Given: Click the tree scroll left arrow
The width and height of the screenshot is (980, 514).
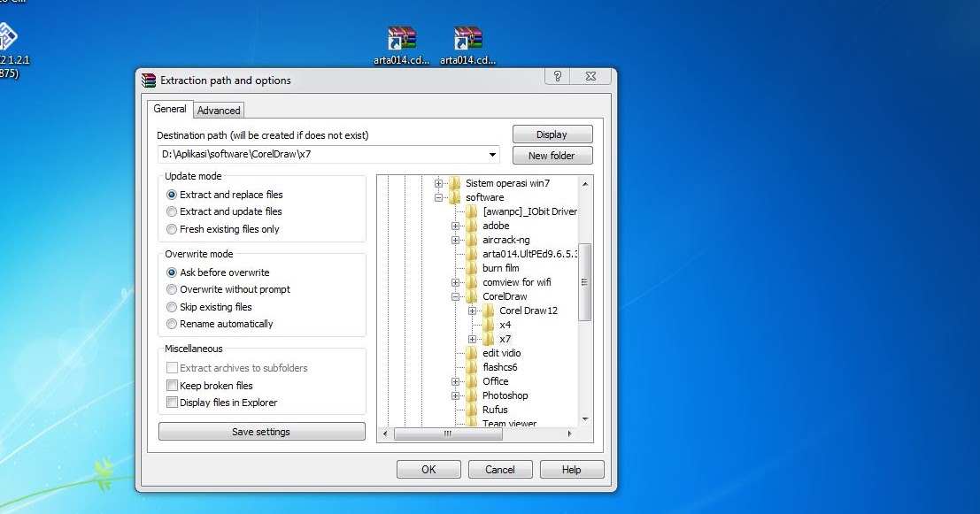Looking at the screenshot, I should pyautogui.click(x=385, y=433).
